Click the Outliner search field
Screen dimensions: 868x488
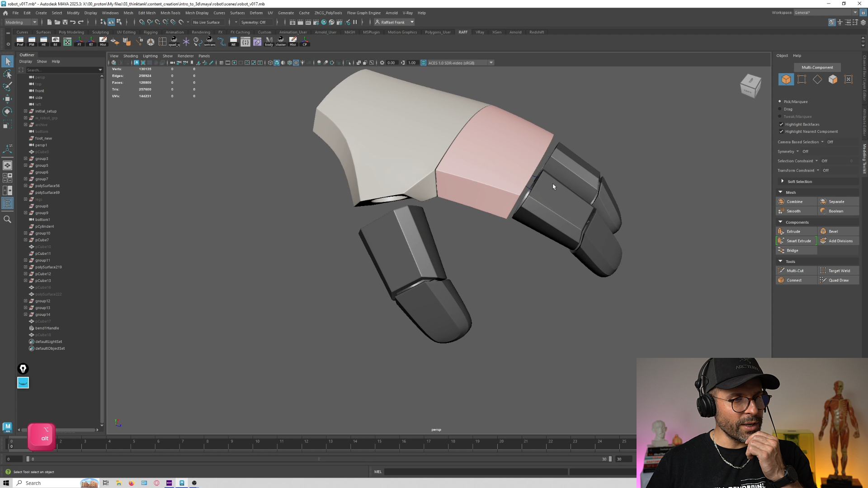coord(62,70)
